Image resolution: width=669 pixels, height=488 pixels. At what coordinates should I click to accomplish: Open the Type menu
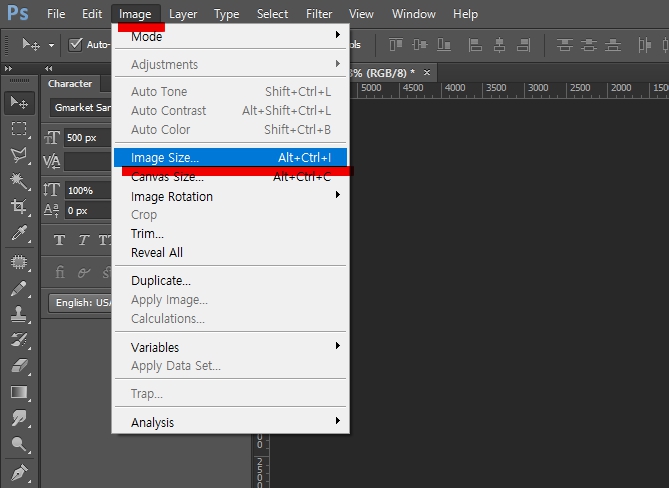point(227,14)
